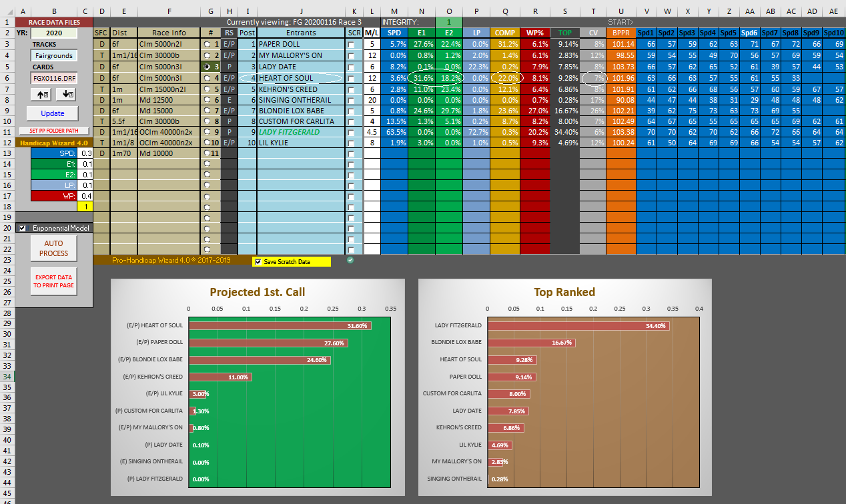Click the year 2020 field
Viewport: 846px width, 504px height.
click(x=53, y=33)
